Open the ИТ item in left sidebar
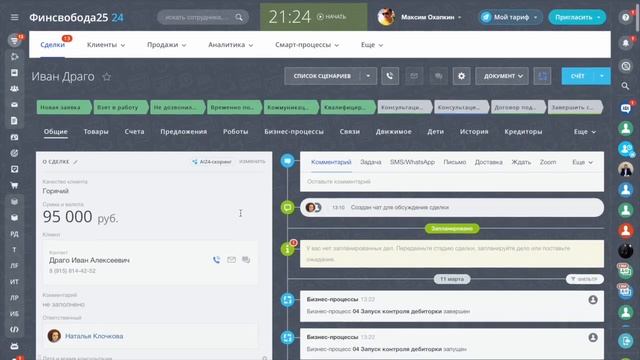This screenshot has height=360, width=640. point(14,282)
